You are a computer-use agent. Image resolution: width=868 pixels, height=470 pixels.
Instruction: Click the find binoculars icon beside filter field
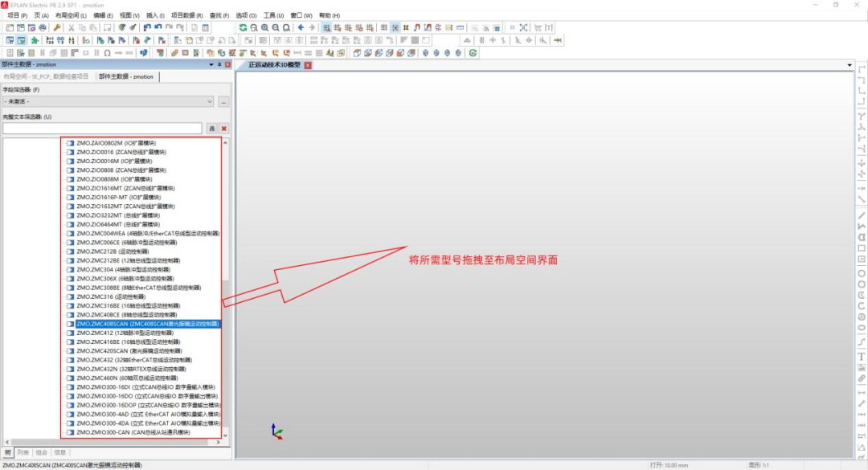point(211,129)
